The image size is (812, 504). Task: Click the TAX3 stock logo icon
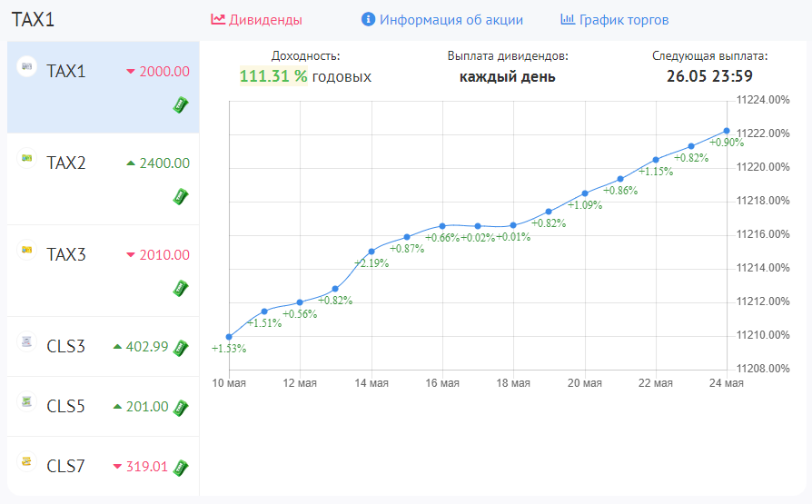point(27,250)
